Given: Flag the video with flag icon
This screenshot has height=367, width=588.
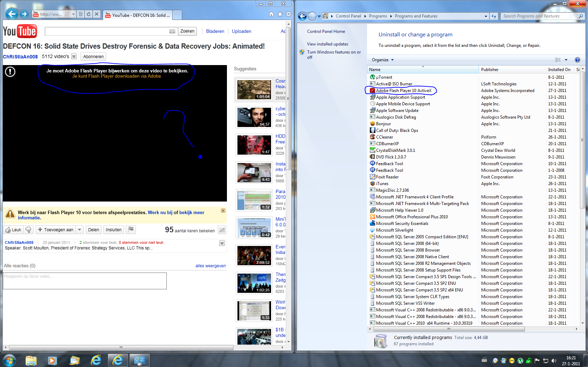Looking at the screenshot, I should (131, 230).
